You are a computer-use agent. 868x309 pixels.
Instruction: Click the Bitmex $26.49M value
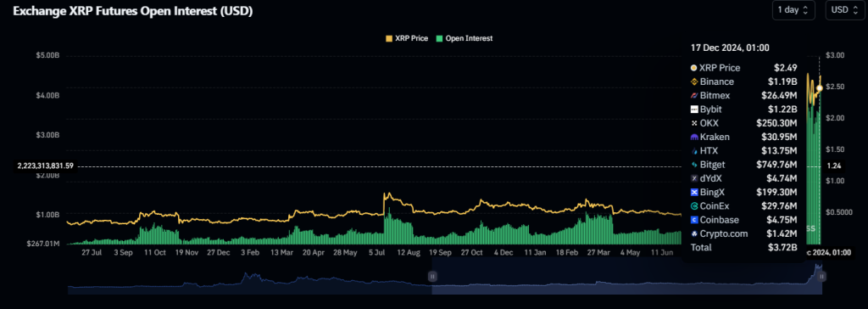[780, 95]
